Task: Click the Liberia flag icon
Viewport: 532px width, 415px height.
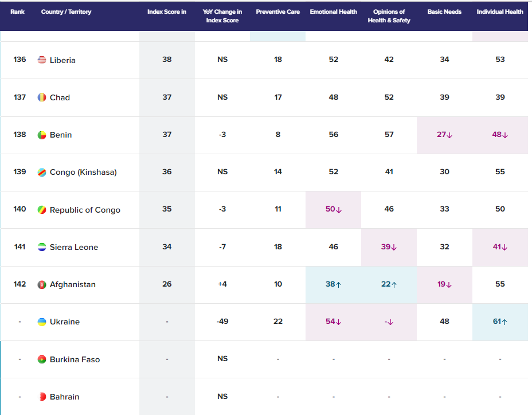Action: [x=42, y=60]
